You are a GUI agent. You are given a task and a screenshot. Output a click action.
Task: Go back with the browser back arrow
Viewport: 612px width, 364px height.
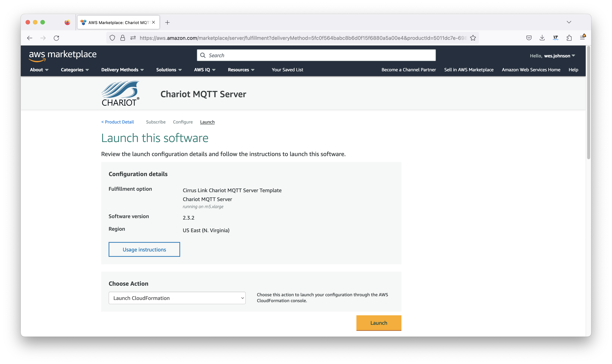(x=30, y=38)
